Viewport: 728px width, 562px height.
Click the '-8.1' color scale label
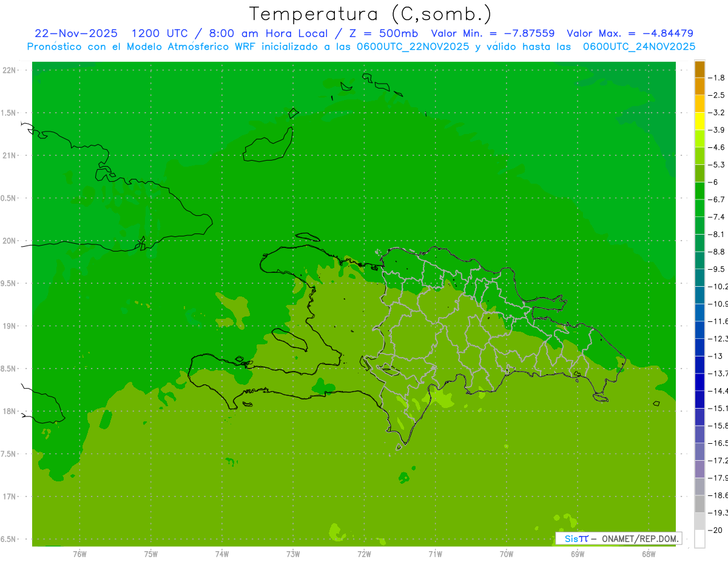(x=717, y=235)
